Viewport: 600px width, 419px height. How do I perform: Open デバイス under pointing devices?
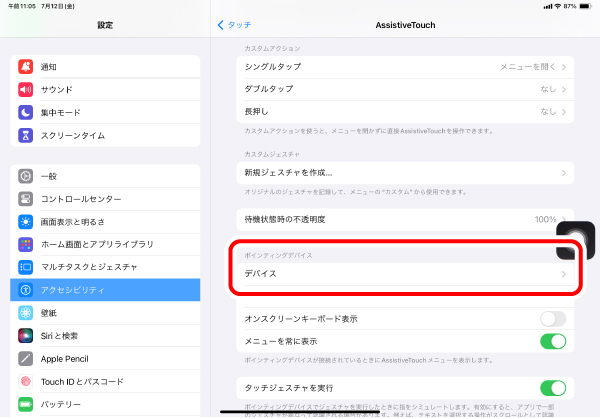(x=407, y=274)
